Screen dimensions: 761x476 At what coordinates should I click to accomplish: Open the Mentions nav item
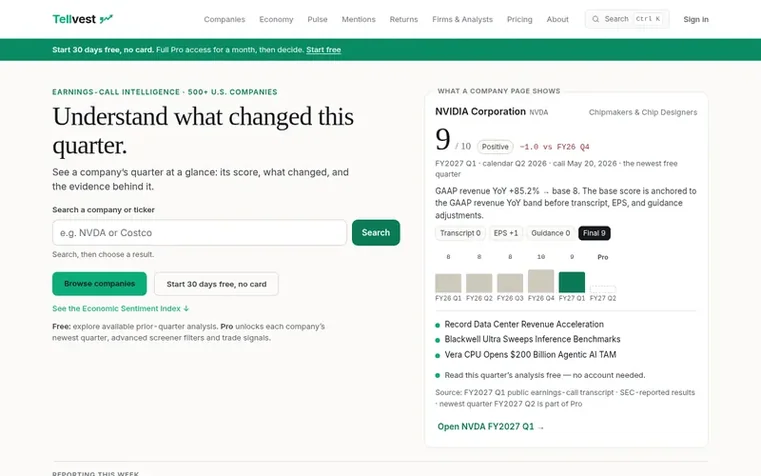coord(359,19)
